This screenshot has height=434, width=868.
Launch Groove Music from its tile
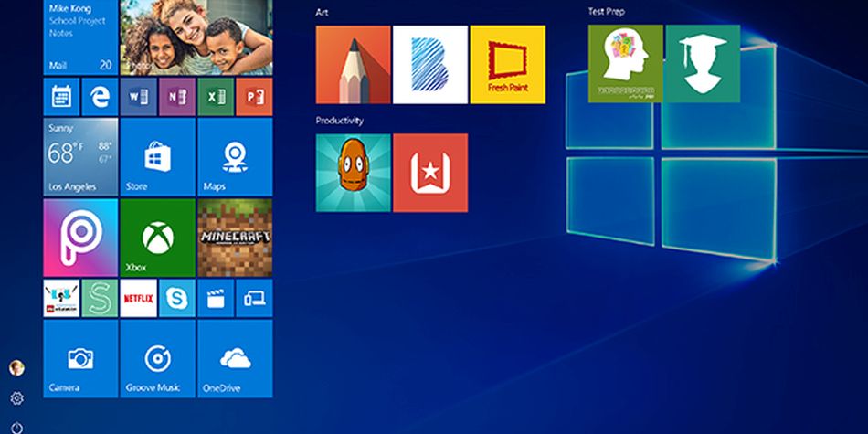pyautogui.click(x=158, y=359)
